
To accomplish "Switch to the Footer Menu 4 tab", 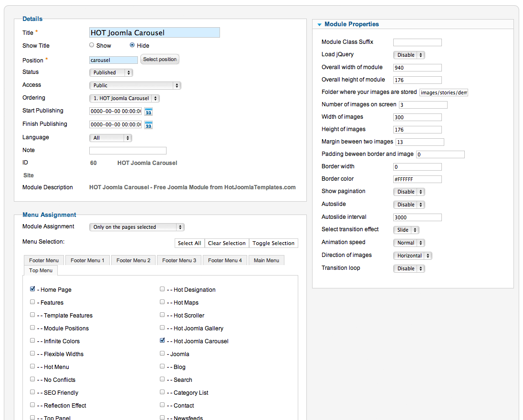I will [x=225, y=260].
